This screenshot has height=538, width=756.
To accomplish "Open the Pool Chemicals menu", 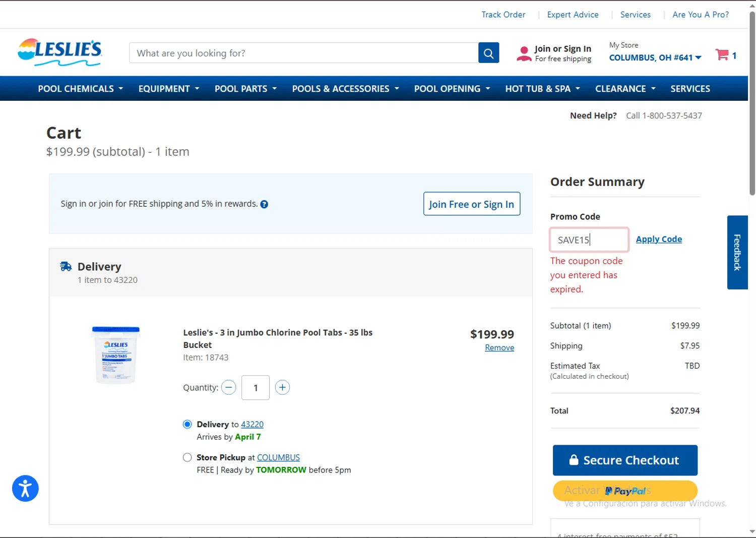I will (x=81, y=89).
